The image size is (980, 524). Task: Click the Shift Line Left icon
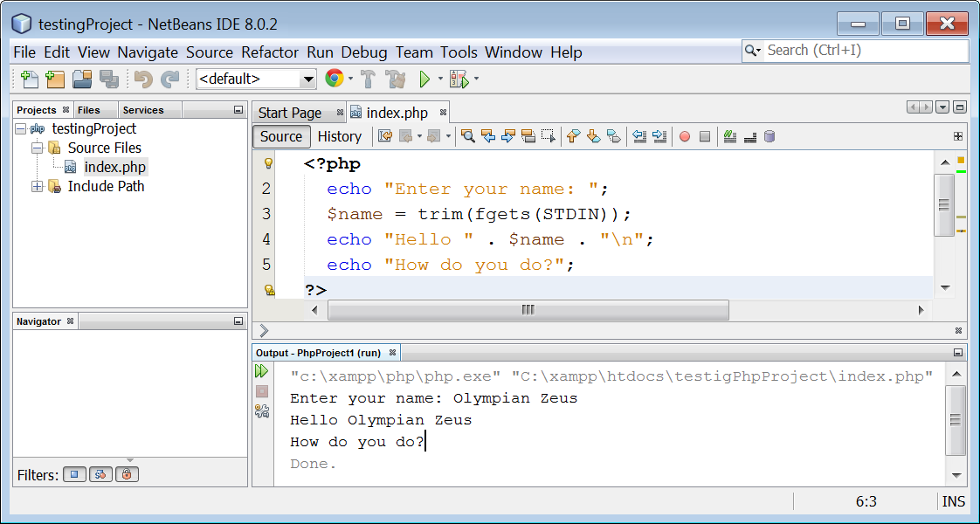click(x=638, y=136)
